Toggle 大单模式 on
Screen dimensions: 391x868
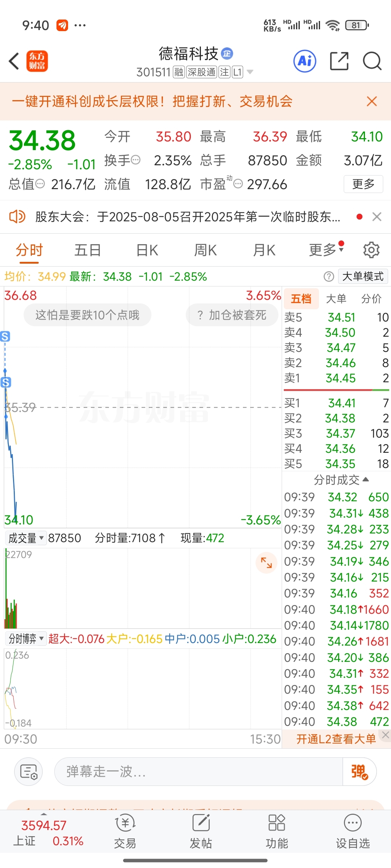point(363,277)
